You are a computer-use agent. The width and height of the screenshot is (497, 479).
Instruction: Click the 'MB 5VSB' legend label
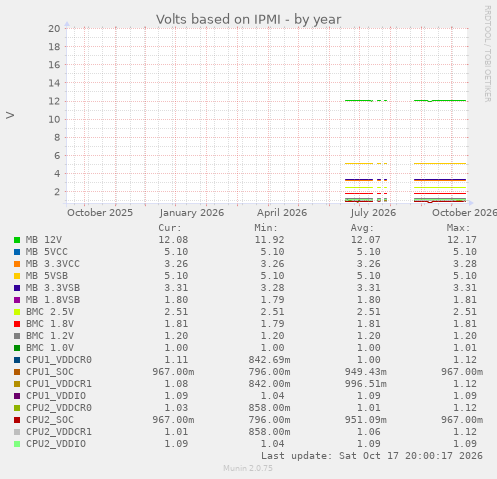point(47,276)
